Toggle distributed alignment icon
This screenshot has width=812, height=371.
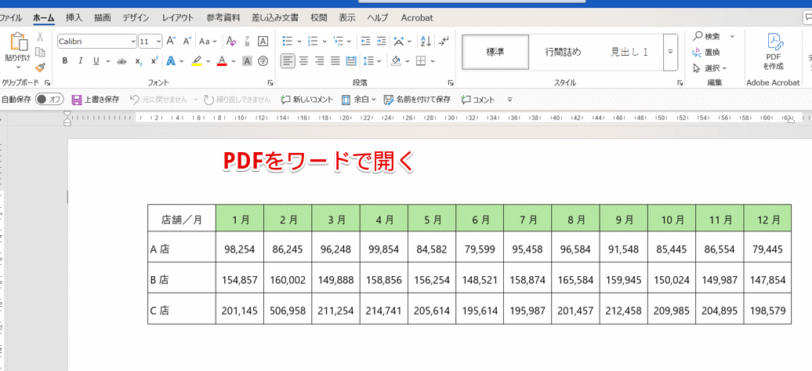tap(351, 61)
